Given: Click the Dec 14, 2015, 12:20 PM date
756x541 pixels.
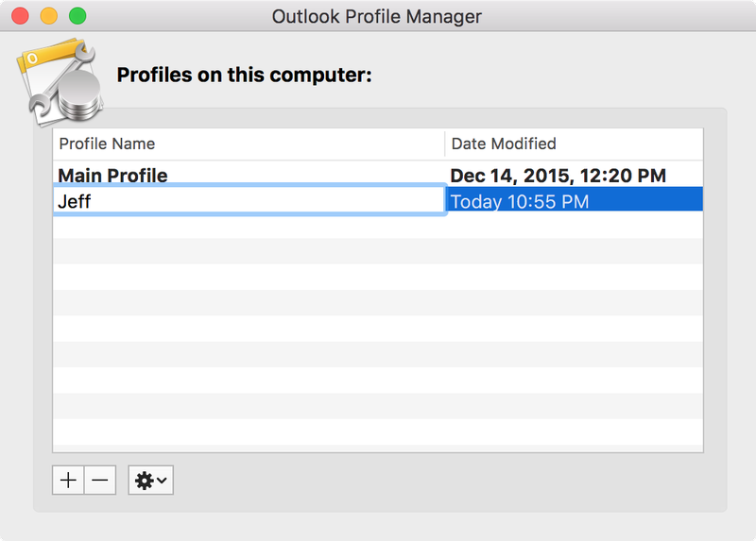Looking at the screenshot, I should 558,176.
